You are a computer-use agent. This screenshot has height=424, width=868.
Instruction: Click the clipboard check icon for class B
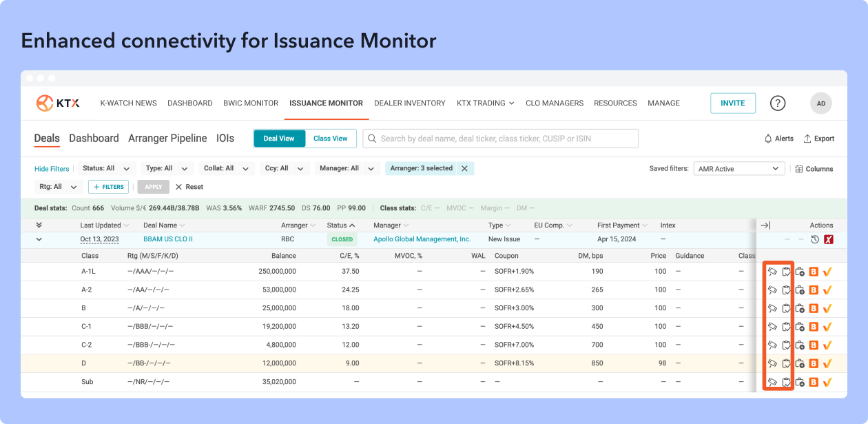tap(785, 308)
